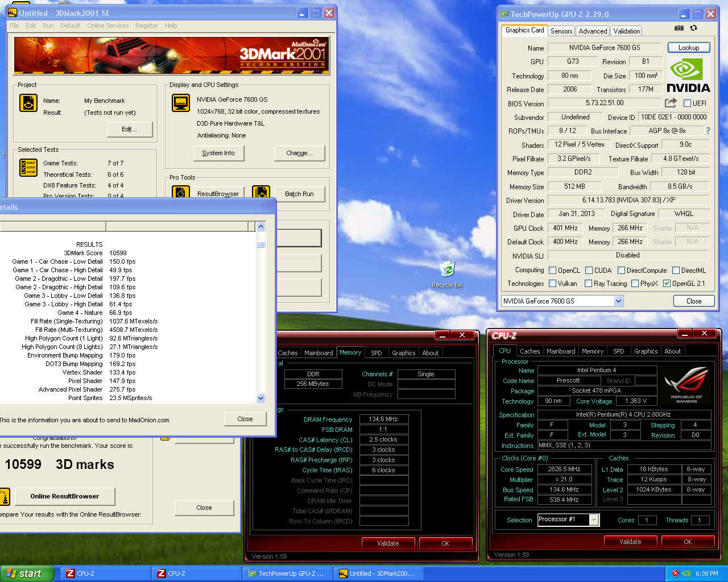728x582 pixels.
Task: Click the Change... button
Action: (x=300, y=153)
